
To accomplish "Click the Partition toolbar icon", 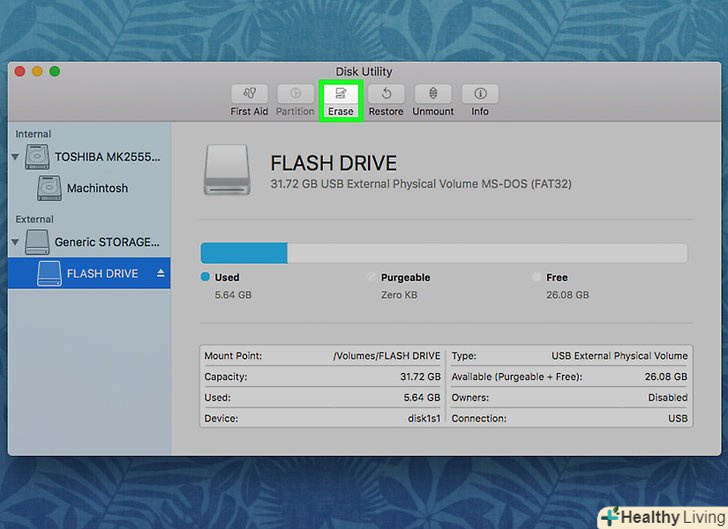I will pyautogui.click(x=295, y=94).
